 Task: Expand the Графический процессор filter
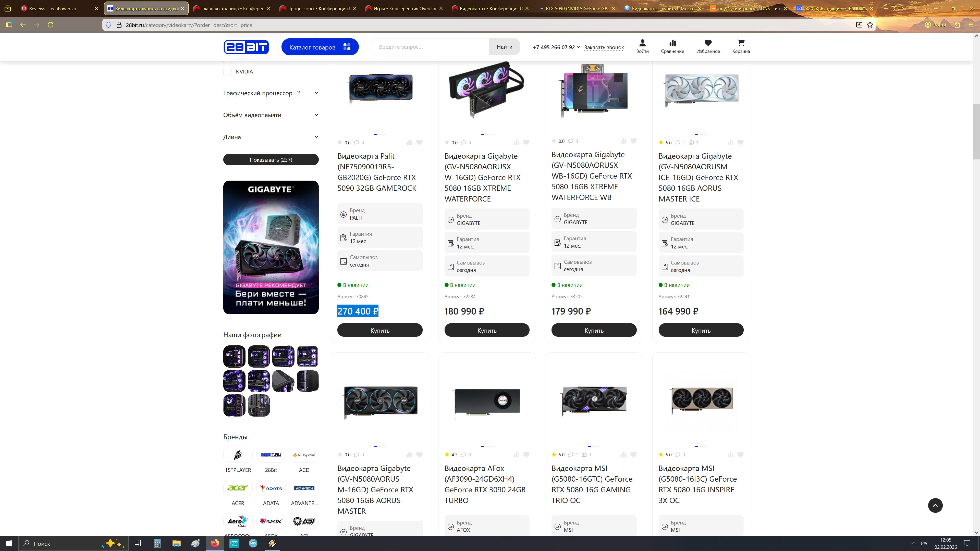coord(316,93)
